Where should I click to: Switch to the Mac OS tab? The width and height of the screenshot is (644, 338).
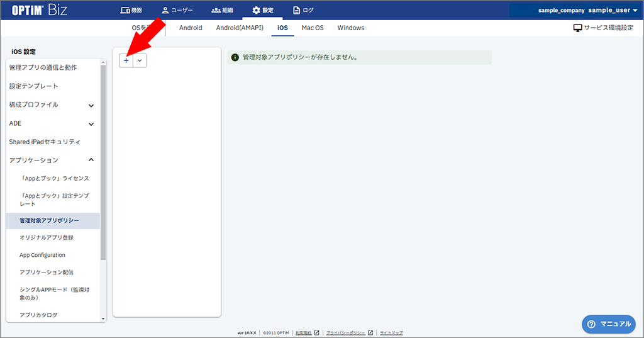click(x=313, y=28)
